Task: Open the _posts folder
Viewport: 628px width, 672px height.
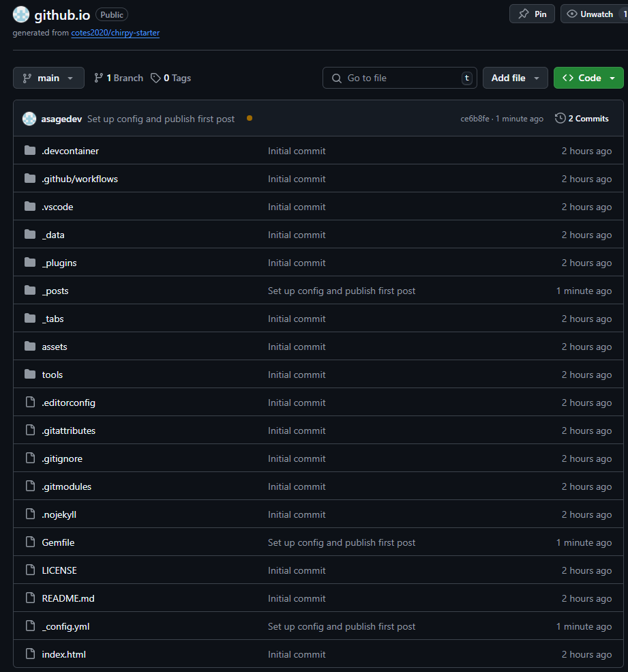Action: (x=55, y=291)
